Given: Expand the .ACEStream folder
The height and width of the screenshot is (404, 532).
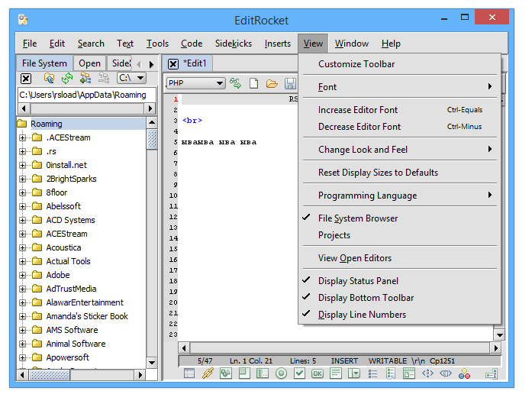Looking at the screenshot, I should [x=22, y=137].
